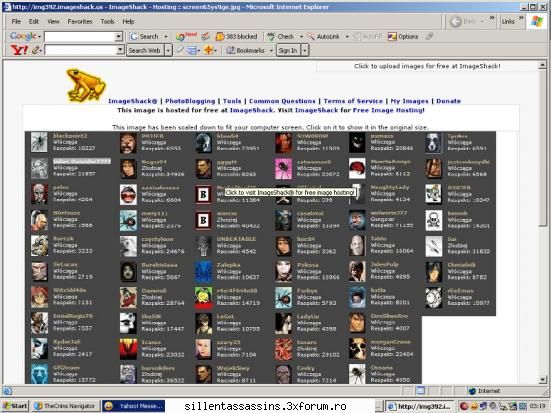This screenshot has height=413, width=551.
Task: Click the Internet Explorer Back arrow
Action: (455, 21)
